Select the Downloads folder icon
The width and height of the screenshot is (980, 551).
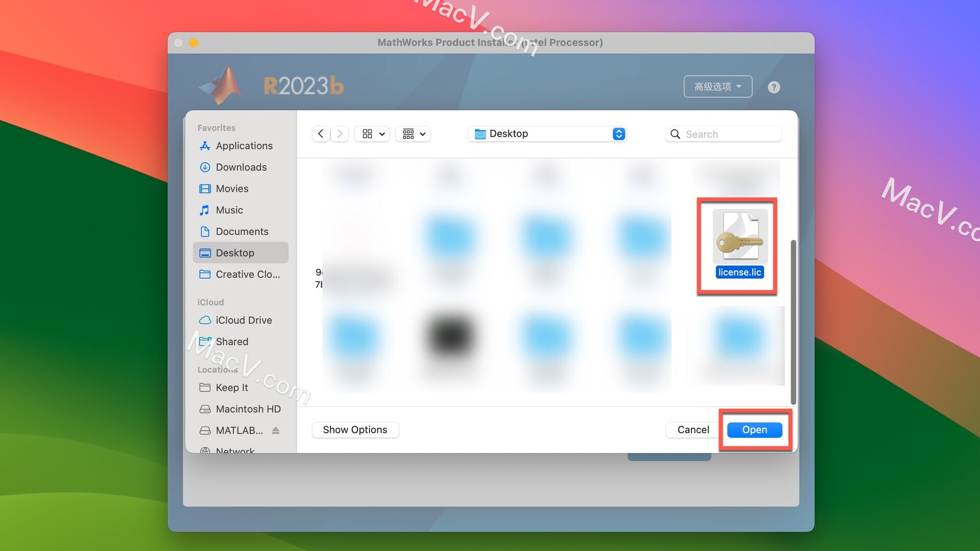(205, 166)
